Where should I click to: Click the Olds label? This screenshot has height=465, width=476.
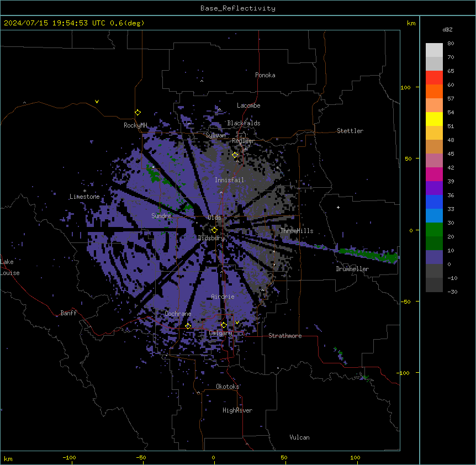pyautogui.click(x=214, y=218)
